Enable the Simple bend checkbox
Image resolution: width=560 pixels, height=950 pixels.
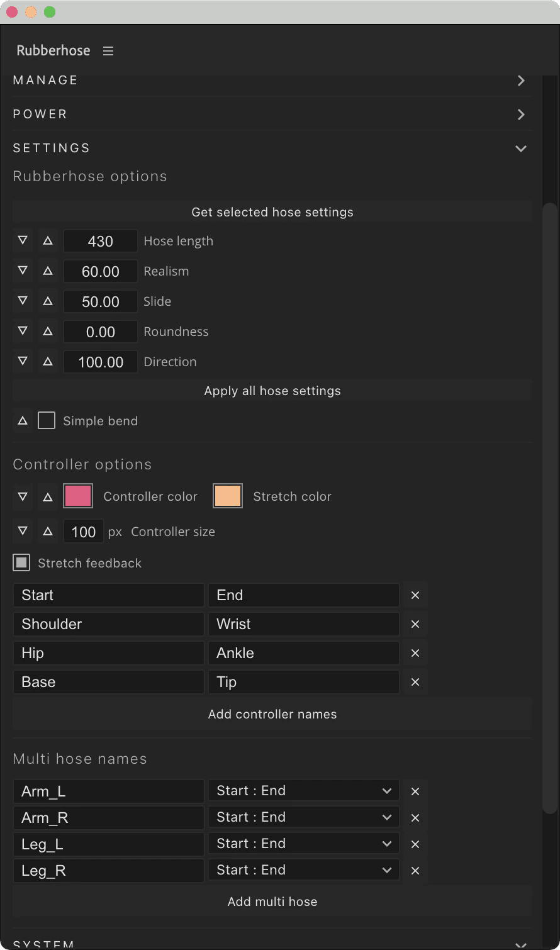pos(47,421)
